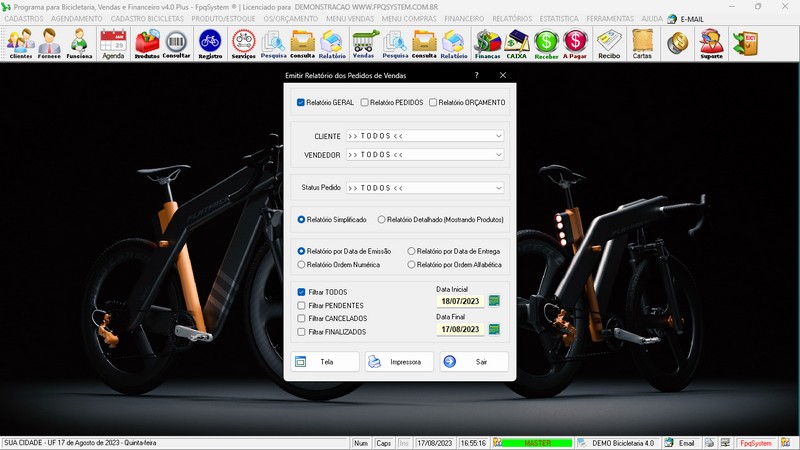Screen dimensions: 800x450
Task: Open the Receber green dollar icon
Action: pos(546,43)
